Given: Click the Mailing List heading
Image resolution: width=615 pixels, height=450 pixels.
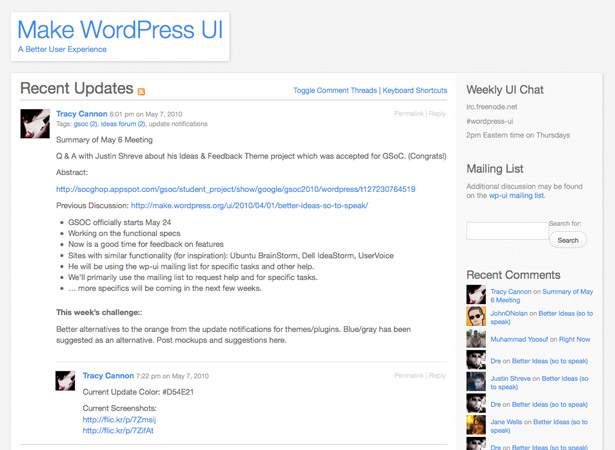Looking at the screenshot, I should coord(495,169).
